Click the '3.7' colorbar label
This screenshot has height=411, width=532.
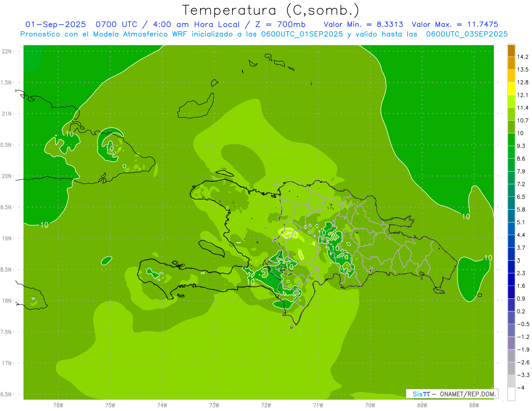pos(521,248)
